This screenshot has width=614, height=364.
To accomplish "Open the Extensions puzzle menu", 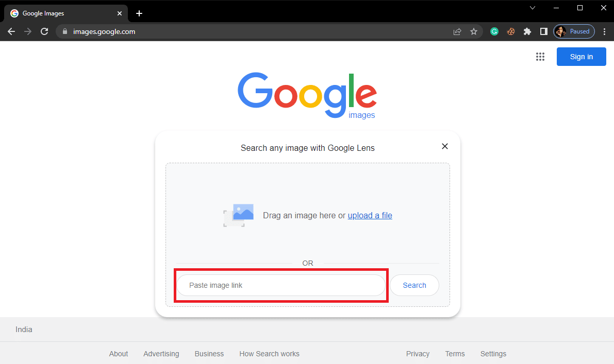I will click(527, 32).
